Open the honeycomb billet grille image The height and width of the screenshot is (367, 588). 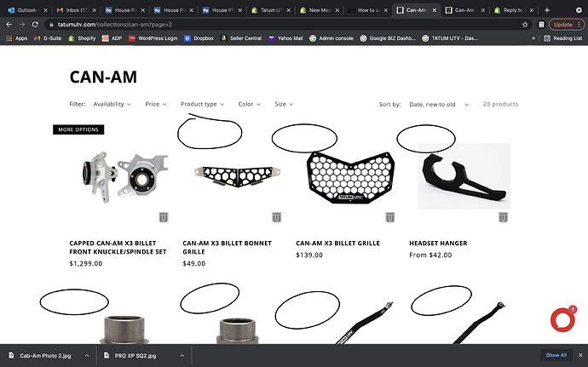click(350, 178)
